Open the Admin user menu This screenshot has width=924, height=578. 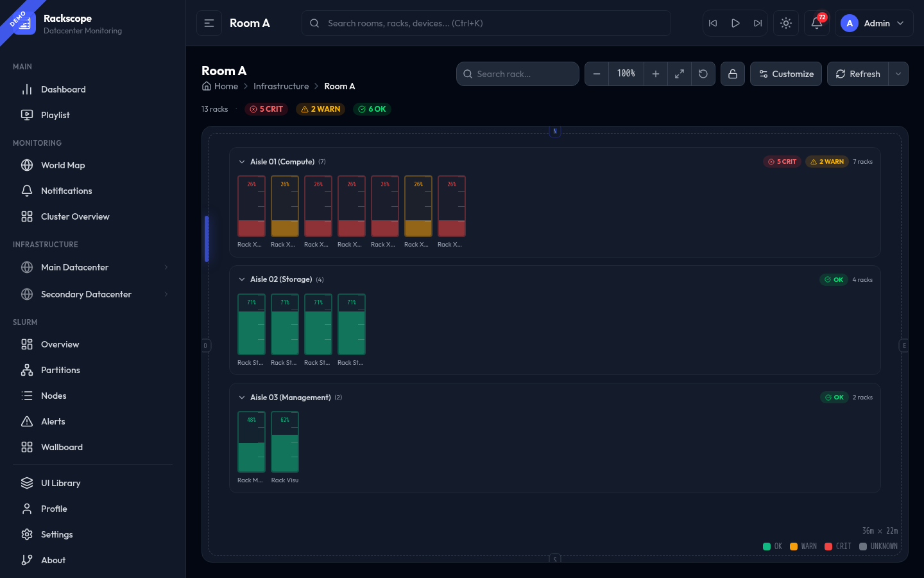tap(873, 23)
